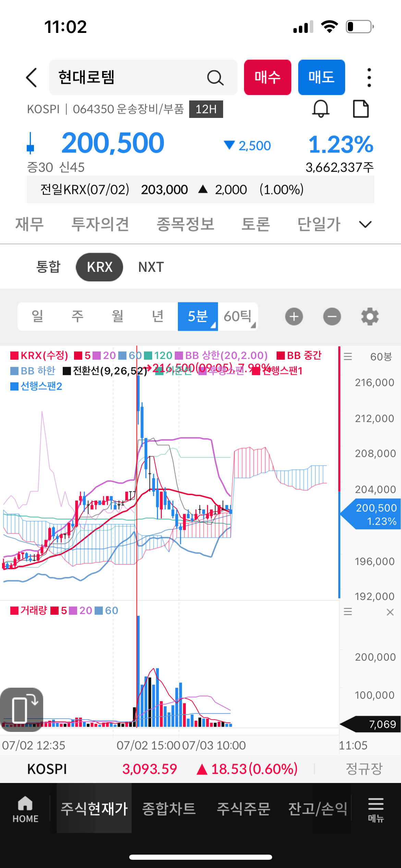Zoom in chart with plus icon
Image resolution: width=401 pixels, height=868 pixels.
294,316
